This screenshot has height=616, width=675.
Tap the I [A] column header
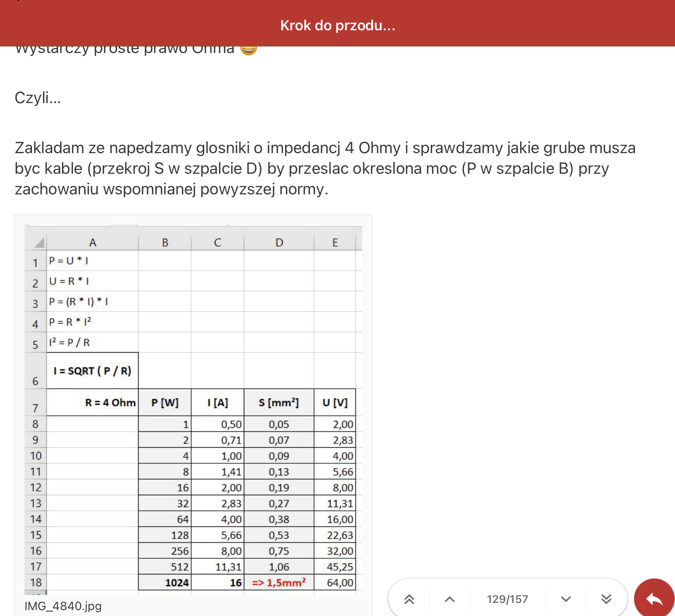pos(218,402)
